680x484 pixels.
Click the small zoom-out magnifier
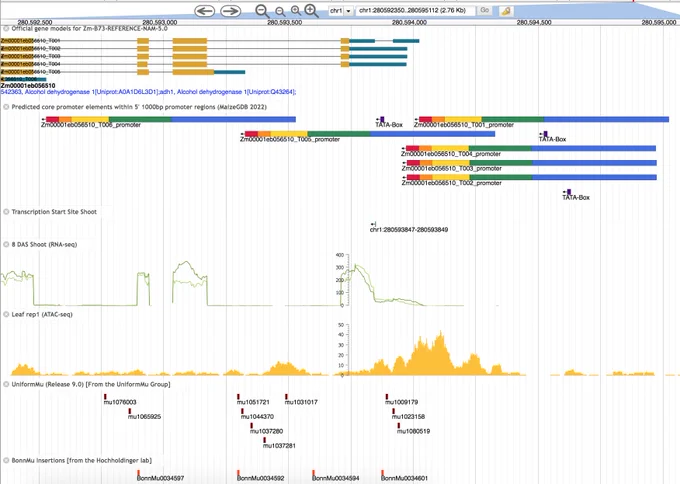pyautogui.click(x=281, y=12)
